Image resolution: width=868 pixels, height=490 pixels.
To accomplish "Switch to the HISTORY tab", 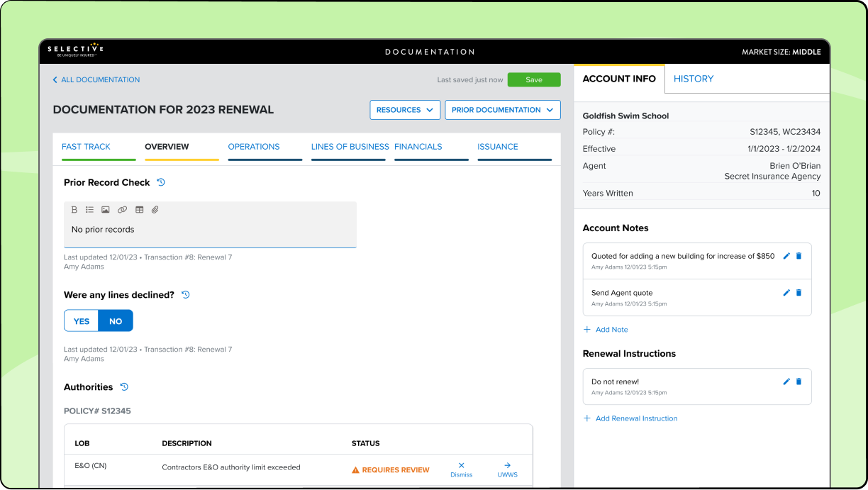I will pos(694,79).
